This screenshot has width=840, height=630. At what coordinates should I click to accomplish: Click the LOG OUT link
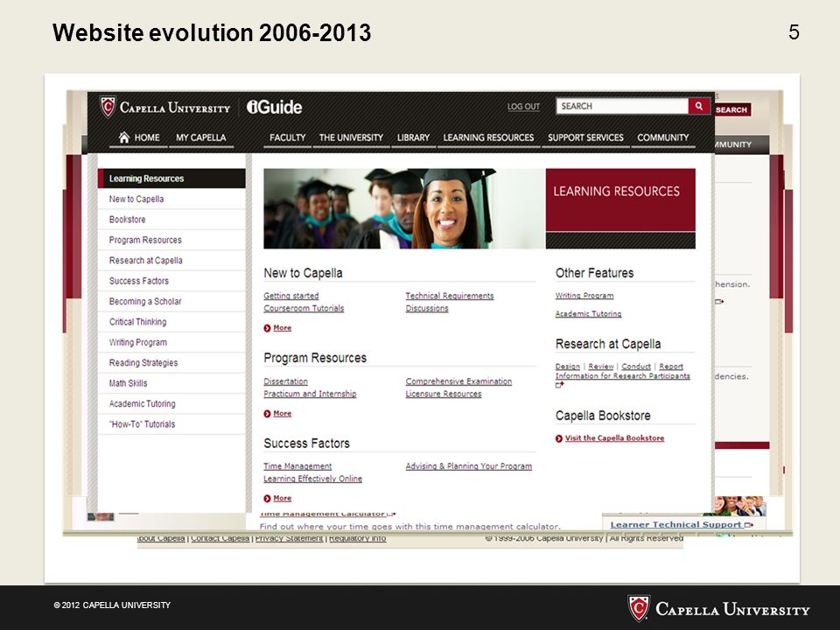[x=523, y=107]
